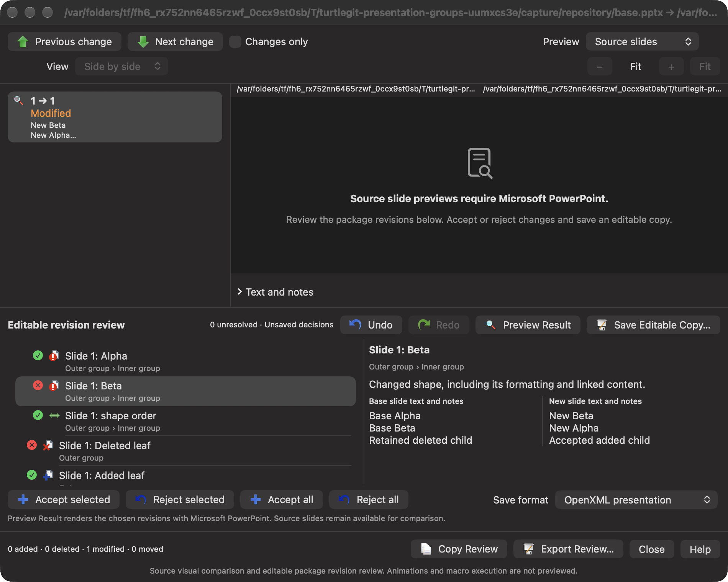Click the zoom in plus button
Viewport: 728px width, 582px height.
click(x=671, y=67)
